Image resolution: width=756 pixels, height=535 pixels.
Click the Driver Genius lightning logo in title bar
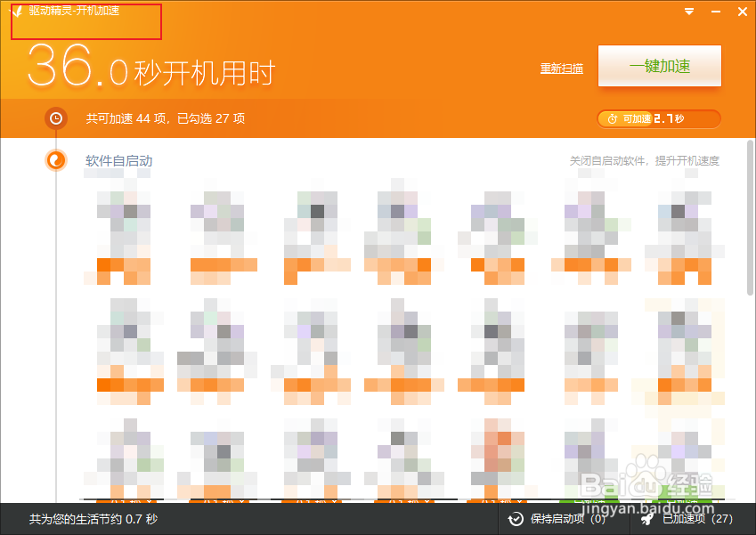pyautogui.click(x=18, y=12)
